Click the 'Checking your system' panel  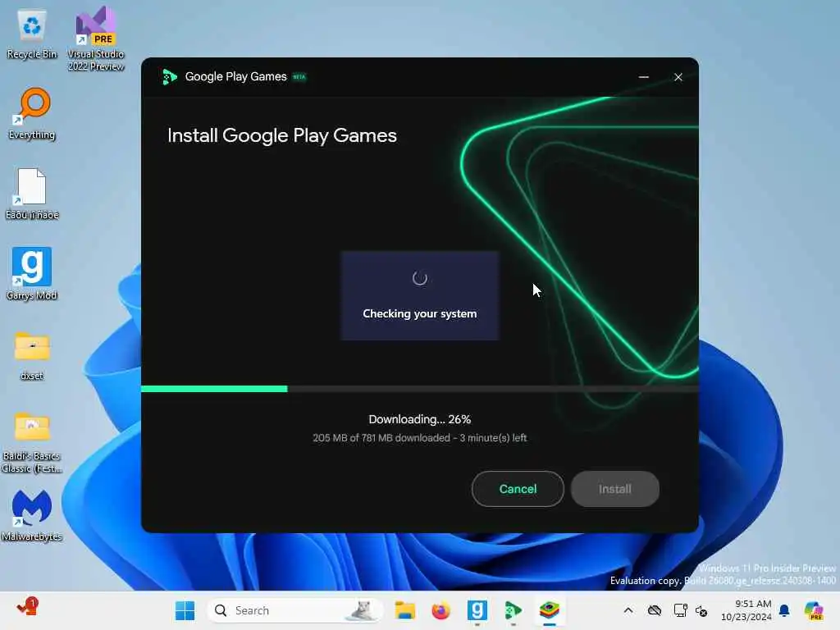tap(419, 295)
